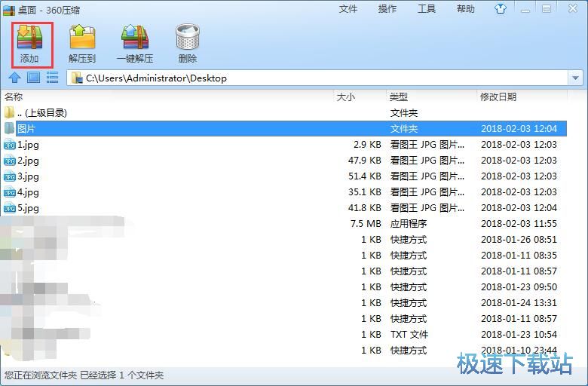
Task: Click the JPG icon beside 3.jpg
Action: [x=9, y=176]
